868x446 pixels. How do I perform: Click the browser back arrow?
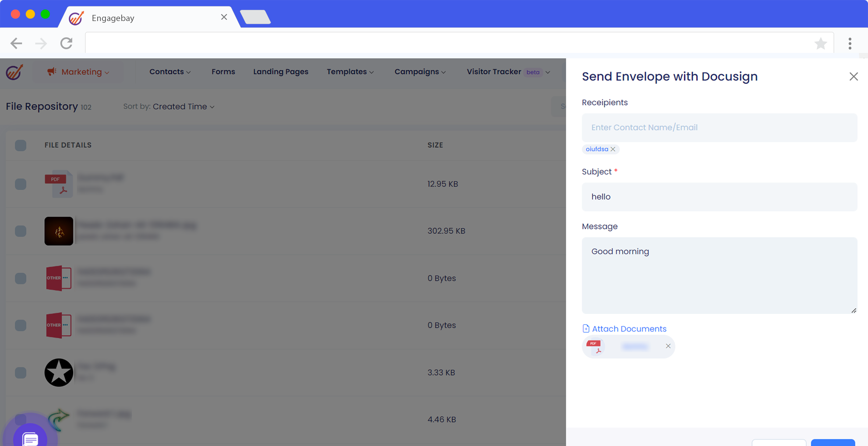(x=16, y=43)
